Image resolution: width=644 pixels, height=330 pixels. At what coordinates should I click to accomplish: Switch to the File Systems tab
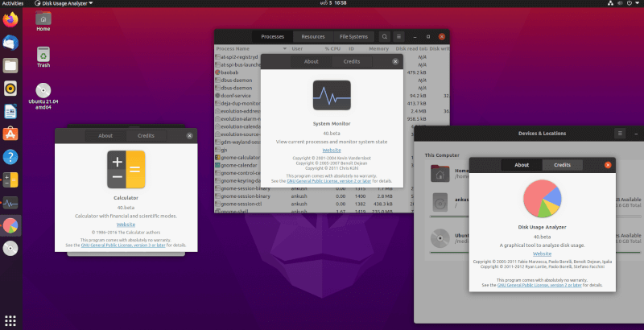(x=353, y=37)
